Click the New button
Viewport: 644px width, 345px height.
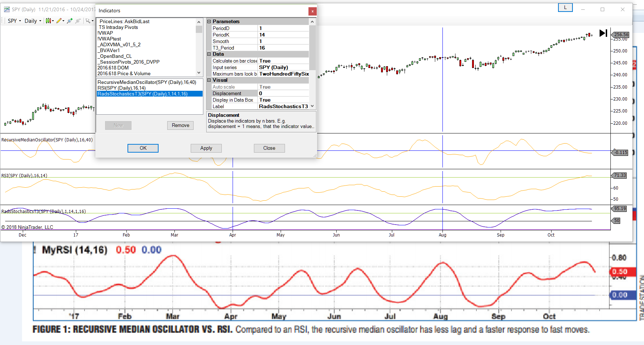(118, 125)
